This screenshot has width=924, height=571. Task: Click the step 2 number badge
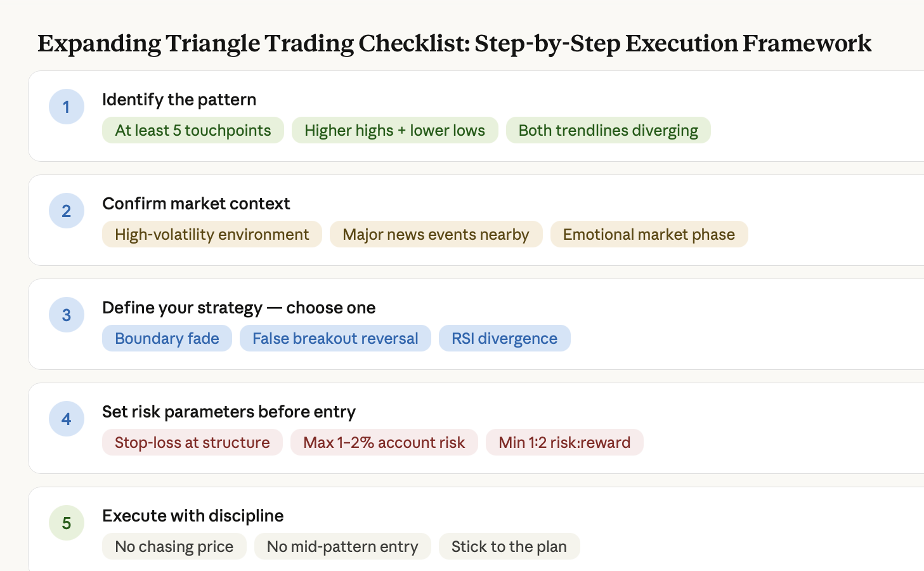pyautogui.click(x=67, y=211)
